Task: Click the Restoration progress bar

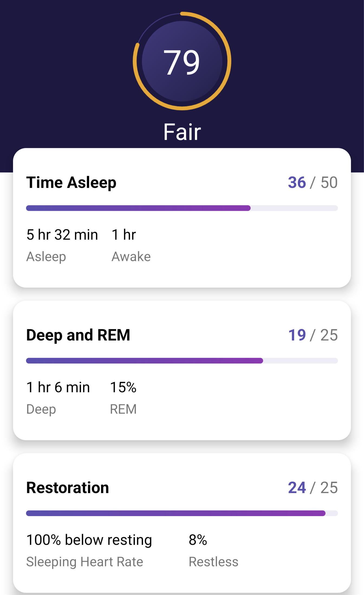Action: [182, 513]
